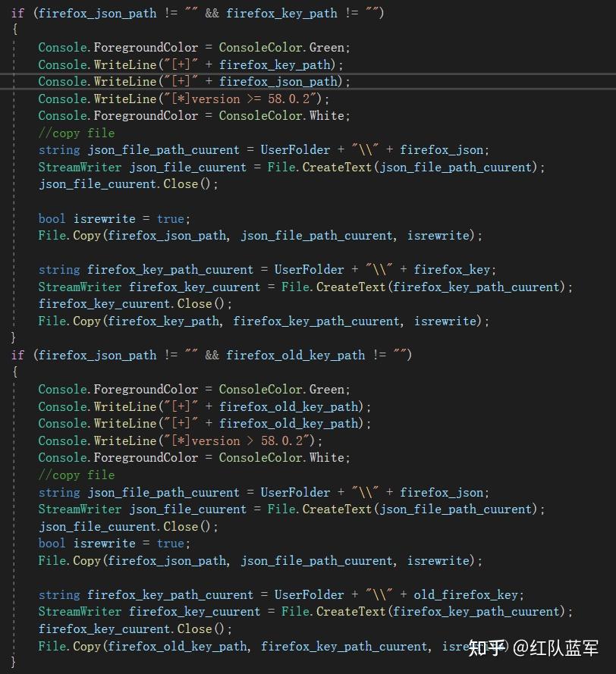
Task: Click the old_firefox_key variable
Action: pyautogui.click(x=466, y=595)
